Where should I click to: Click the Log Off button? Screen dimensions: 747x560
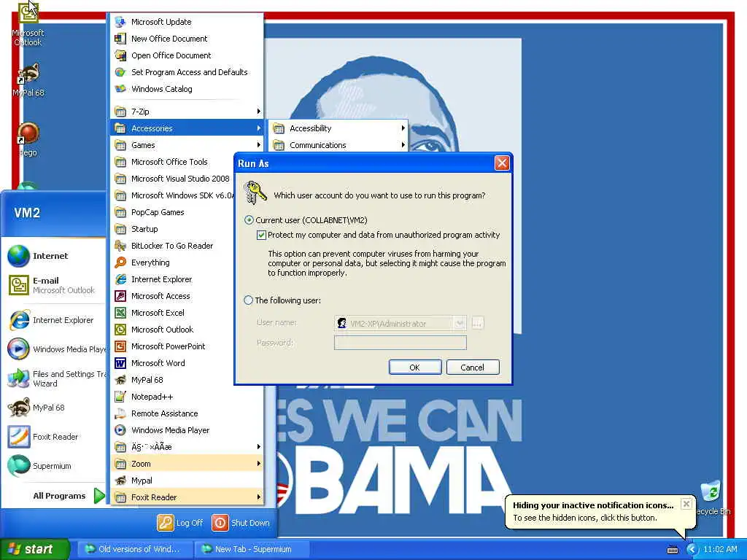coord(180,523)
